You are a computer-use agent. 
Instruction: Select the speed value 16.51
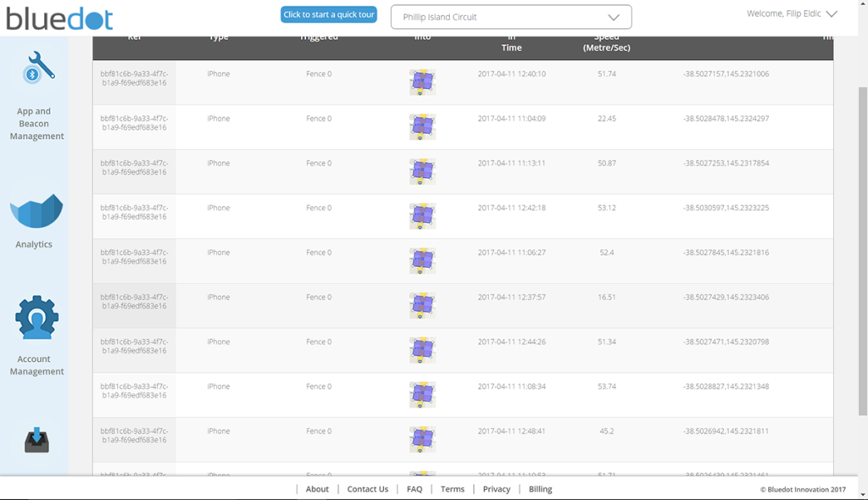point(607,297)
